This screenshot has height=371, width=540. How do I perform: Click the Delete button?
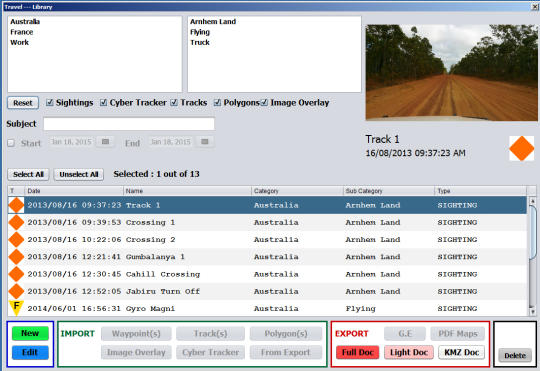(515, 355)
